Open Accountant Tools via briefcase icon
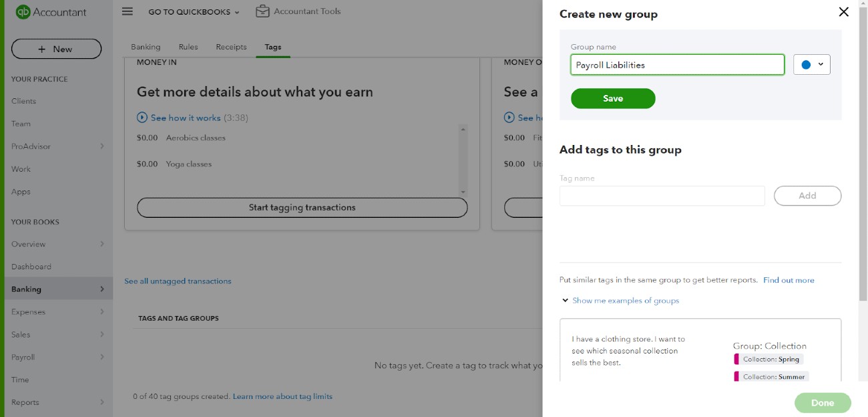Viewport: 868px width, 417px height. tap(260, 11)
